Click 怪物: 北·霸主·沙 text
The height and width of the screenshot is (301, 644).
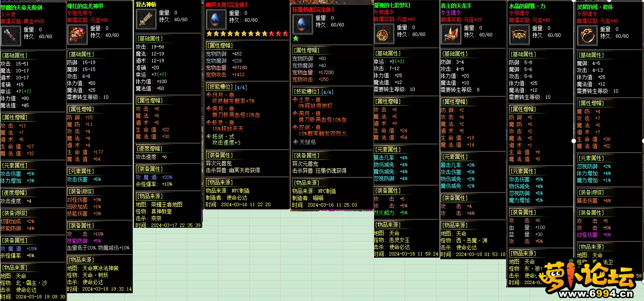[x=24, y=283]
